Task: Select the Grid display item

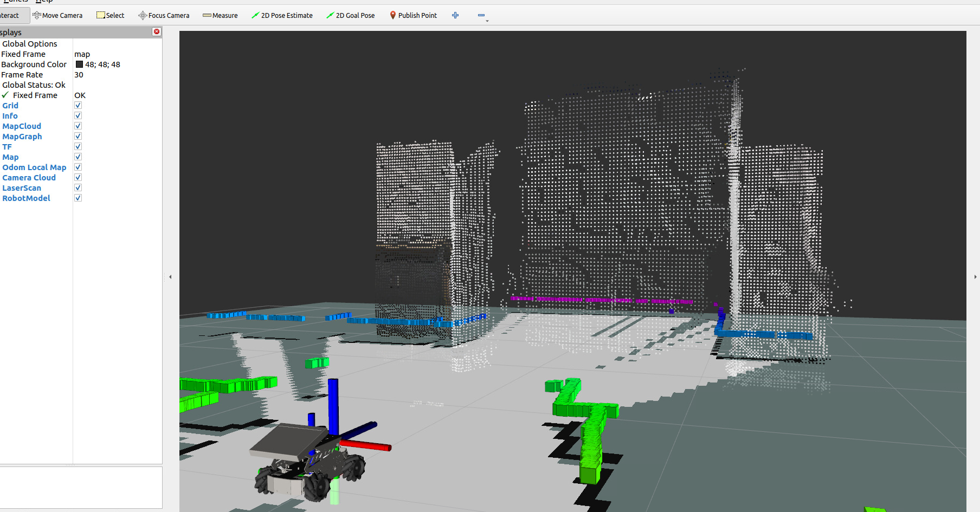Action: tap(10, 106)
